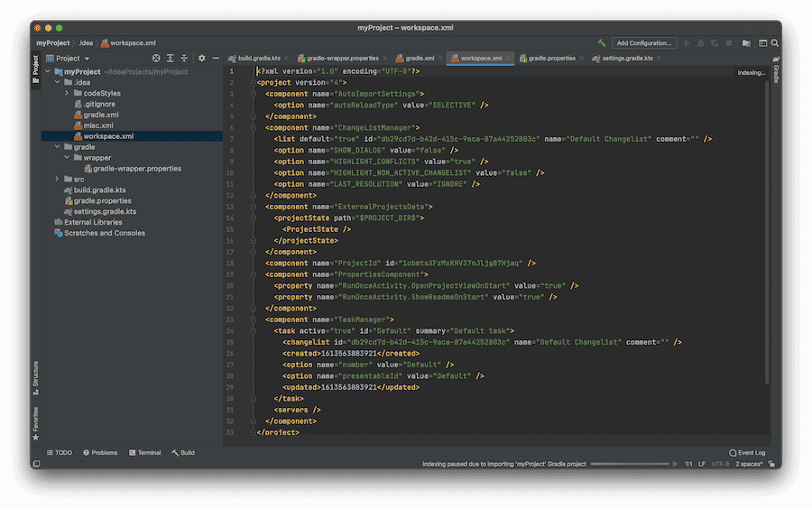
Task: Toggle the Structure tool window stripe
Action: pos(36,375)
